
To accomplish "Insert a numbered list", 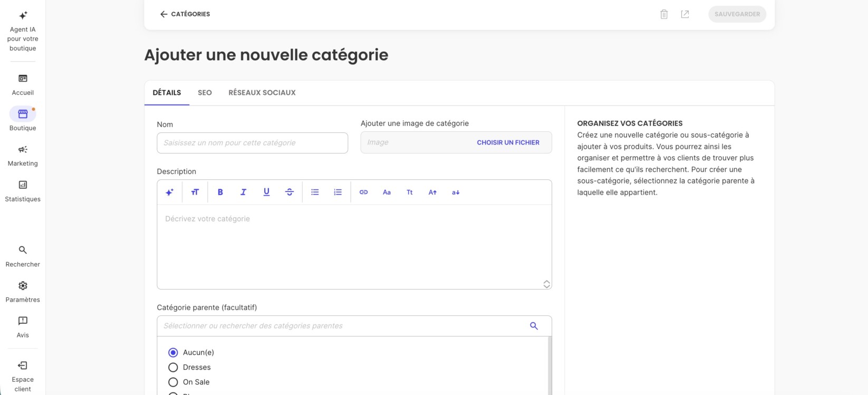I will tap(338, 192).
